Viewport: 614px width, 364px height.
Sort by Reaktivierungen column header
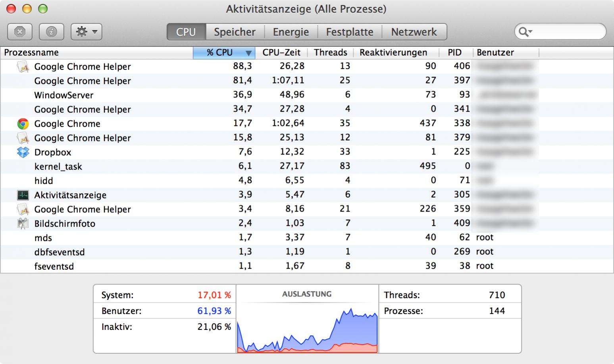click(x=395, y=52)
